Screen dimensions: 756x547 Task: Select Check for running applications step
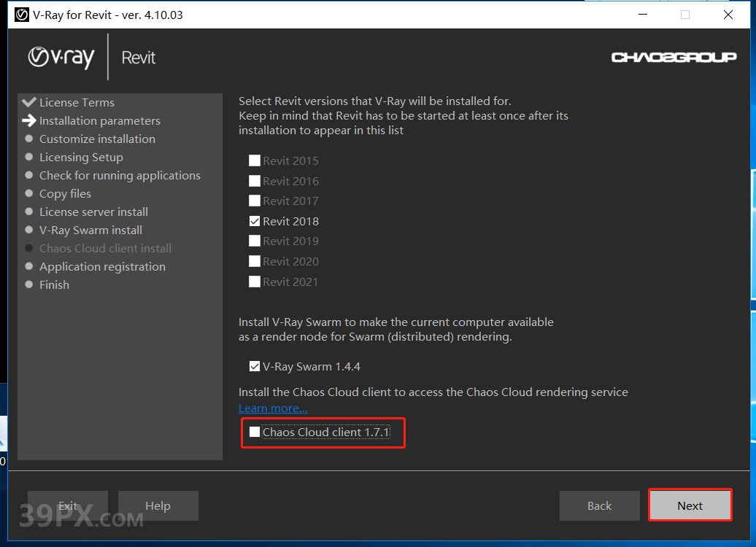[120, 176]
